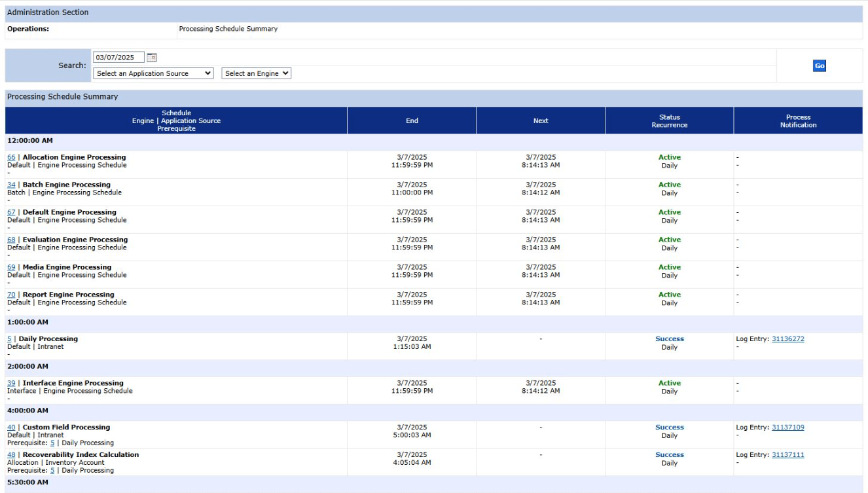Open schedule link 34 for Batch Engine
The width and height of the screenshot is (868, 493).
coord(11,185)
